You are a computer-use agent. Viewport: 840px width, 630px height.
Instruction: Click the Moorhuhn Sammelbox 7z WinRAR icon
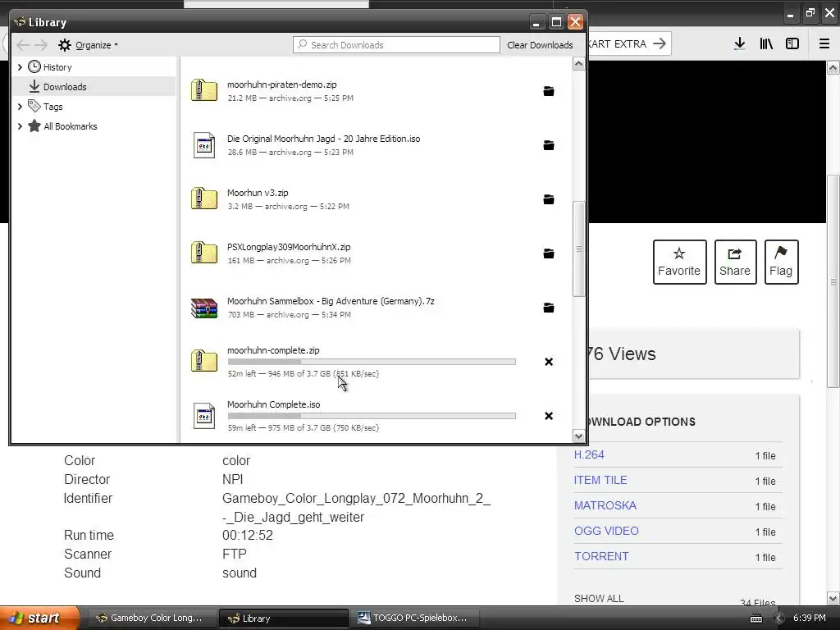click(x=204, y=308)
